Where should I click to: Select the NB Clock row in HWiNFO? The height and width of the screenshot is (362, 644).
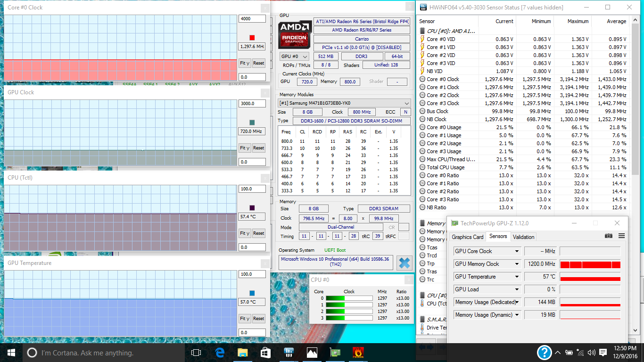click(x=523, y=119)
